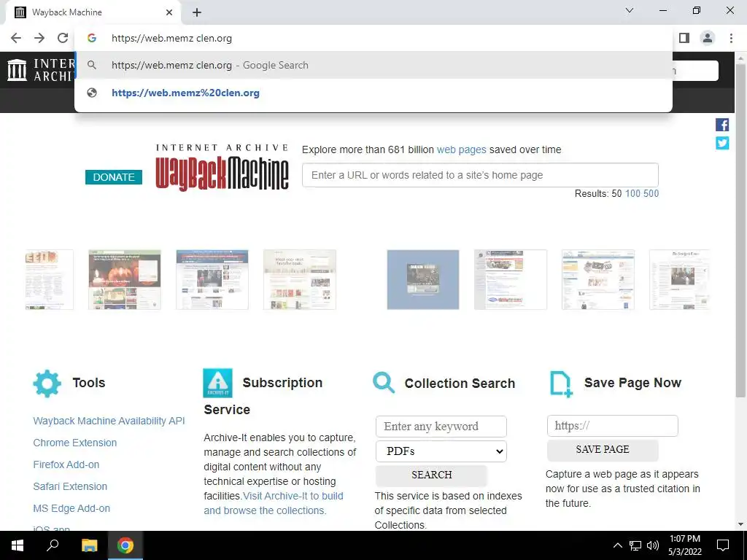Expand the PDFs collection dropdown
Screen dimensions: 747x560
441,451
